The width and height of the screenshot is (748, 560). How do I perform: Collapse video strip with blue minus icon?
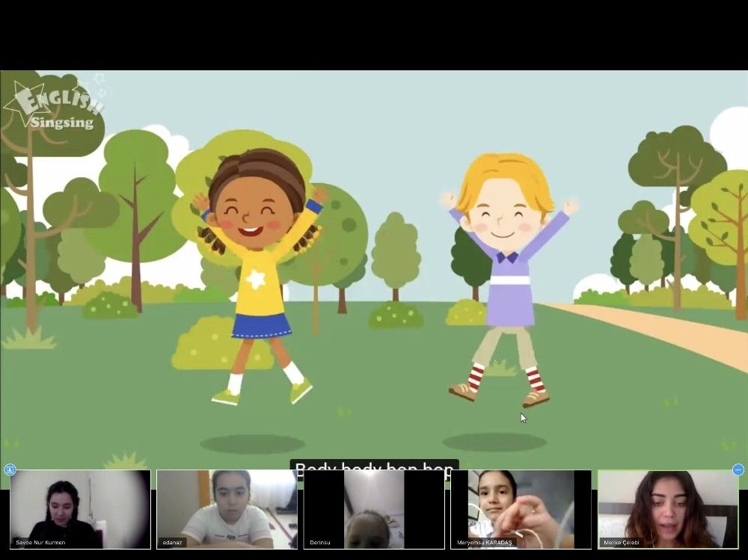pos(738,470)
